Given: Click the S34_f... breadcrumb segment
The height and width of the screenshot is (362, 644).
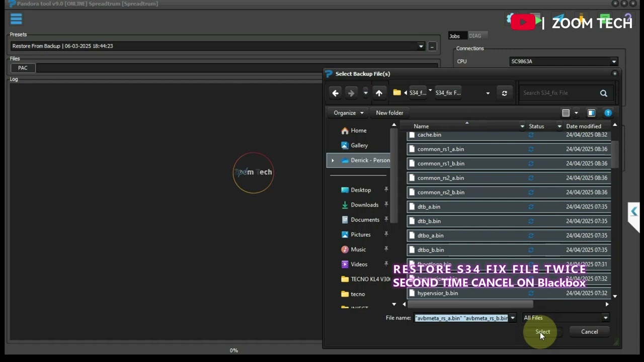Looking at the screenshot, I should [x=418, y=93].
